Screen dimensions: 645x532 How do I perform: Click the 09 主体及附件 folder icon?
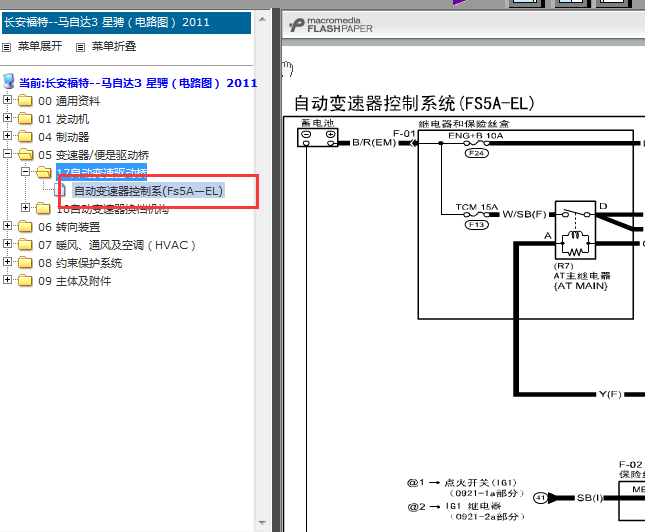click(x=25, y=280)
